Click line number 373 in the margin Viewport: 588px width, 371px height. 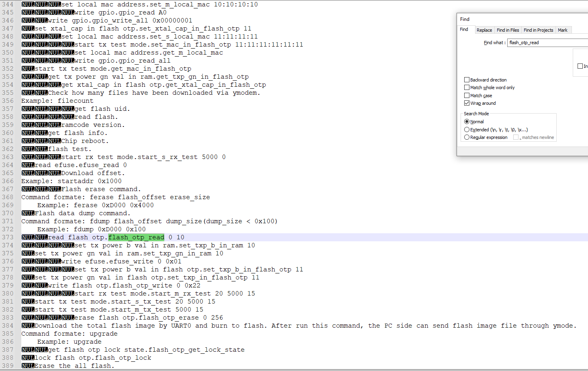(8, 237)
